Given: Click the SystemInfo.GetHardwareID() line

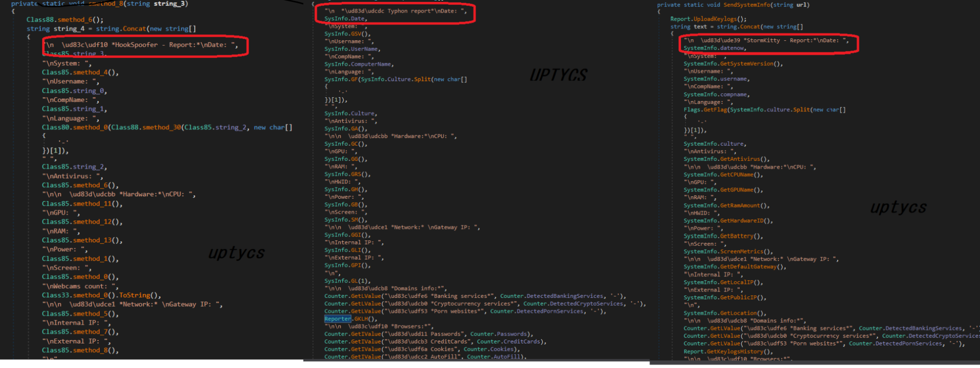Looking at the screenshot, I should [x=729, y=221].
